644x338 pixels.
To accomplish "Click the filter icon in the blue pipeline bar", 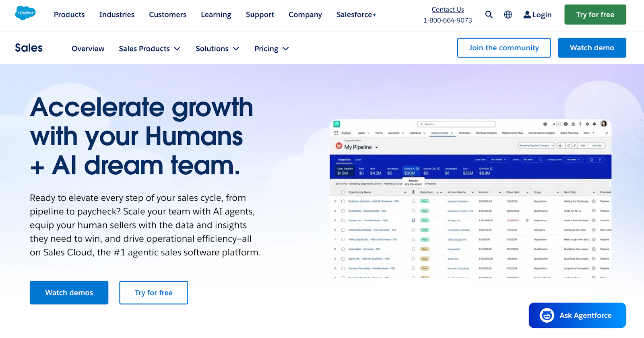I will (600, 160).
